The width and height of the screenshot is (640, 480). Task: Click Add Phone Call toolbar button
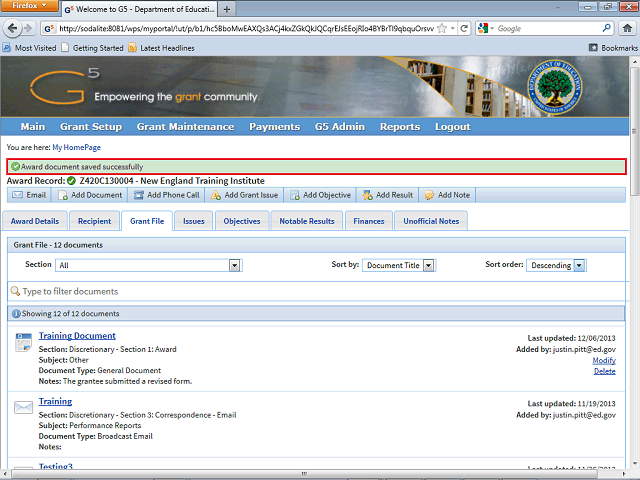tap(167, 195)
